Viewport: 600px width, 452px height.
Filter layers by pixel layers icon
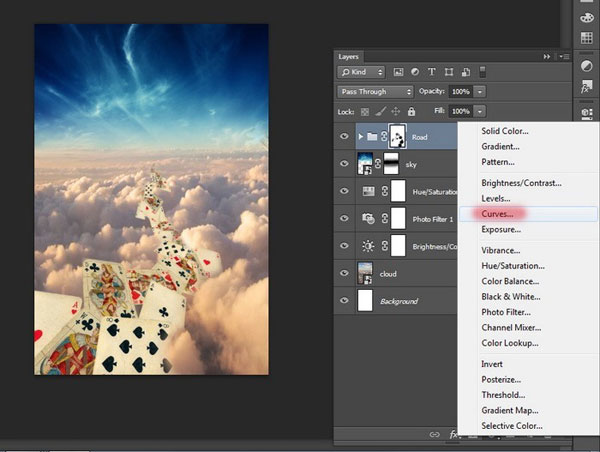click(398, 72)
